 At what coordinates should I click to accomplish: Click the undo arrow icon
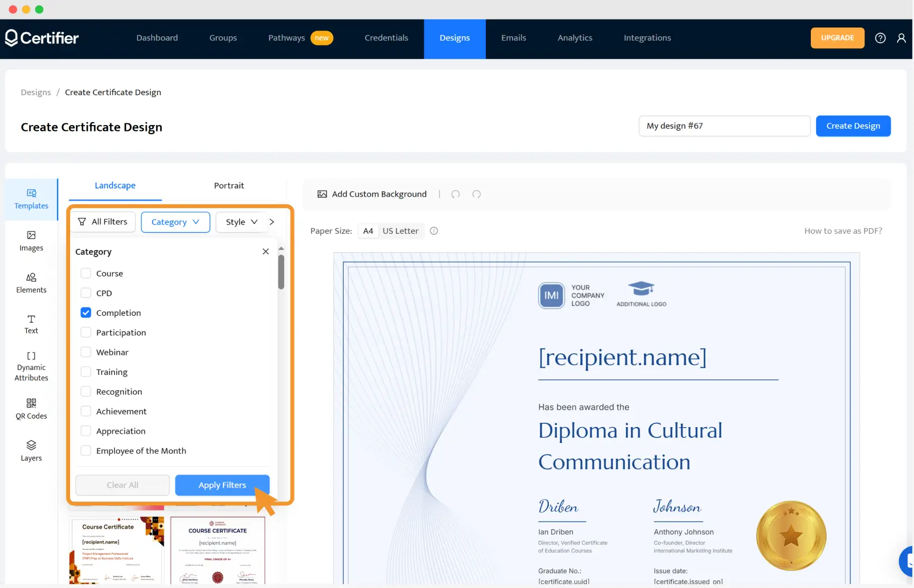click(x=455, y=194)
